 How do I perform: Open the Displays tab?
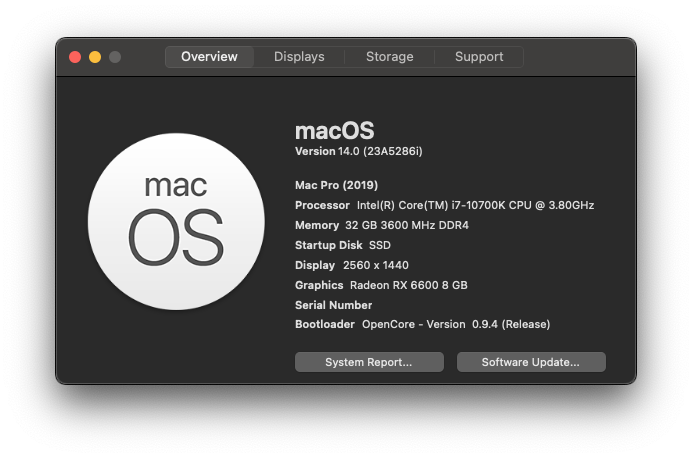pyautogui.click(x=299, y=57)
